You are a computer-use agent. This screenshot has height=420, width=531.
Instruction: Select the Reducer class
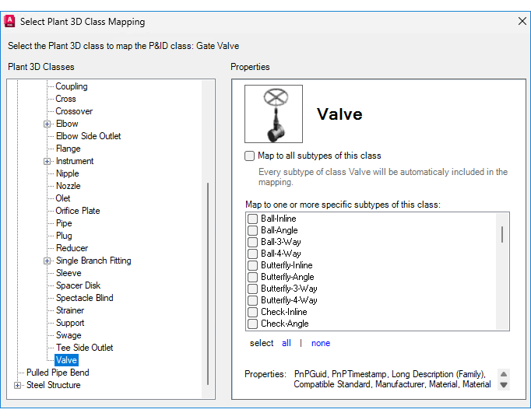coord(72,248)
